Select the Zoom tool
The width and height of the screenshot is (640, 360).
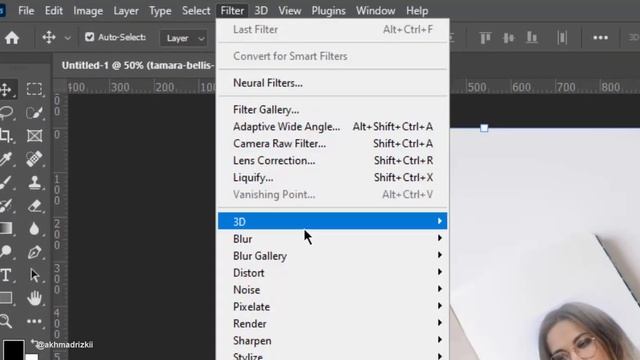click(x=6, y=321)
